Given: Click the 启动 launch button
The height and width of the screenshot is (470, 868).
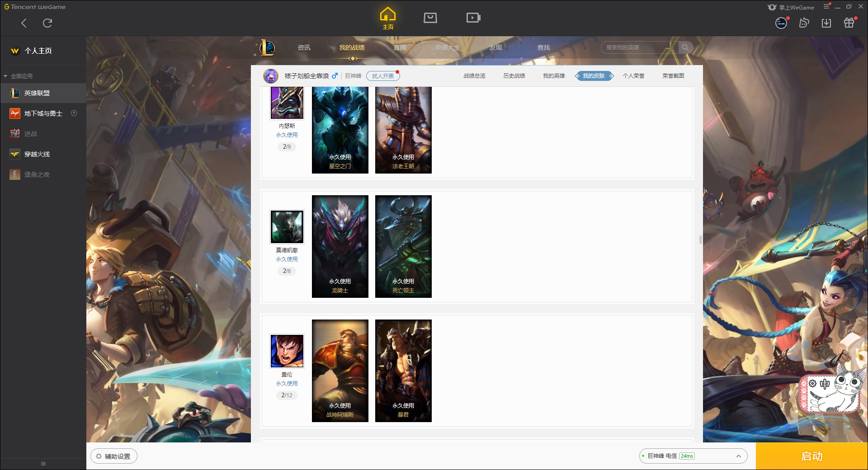Looking at the screenshot, I should coord(812,456).
